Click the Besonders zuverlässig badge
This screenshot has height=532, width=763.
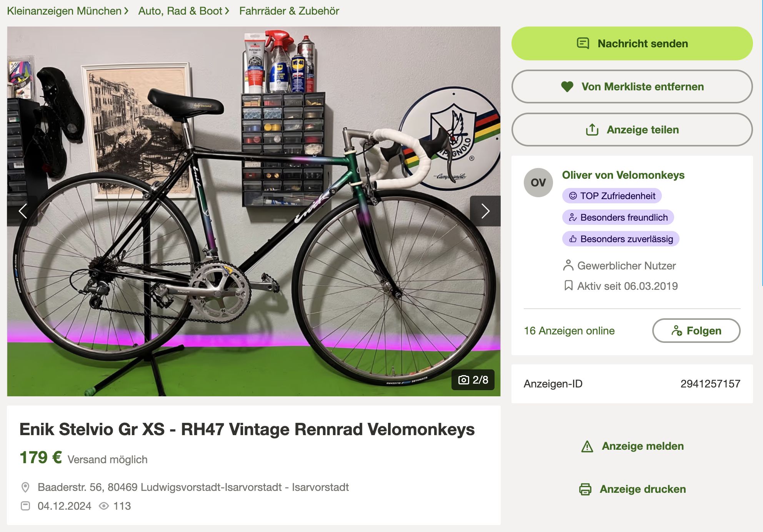pyautogui.click(x=621, y=239)
